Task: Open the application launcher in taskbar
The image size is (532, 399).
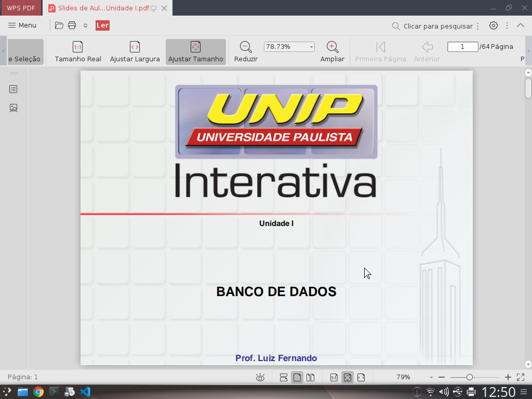Action: 7,392
